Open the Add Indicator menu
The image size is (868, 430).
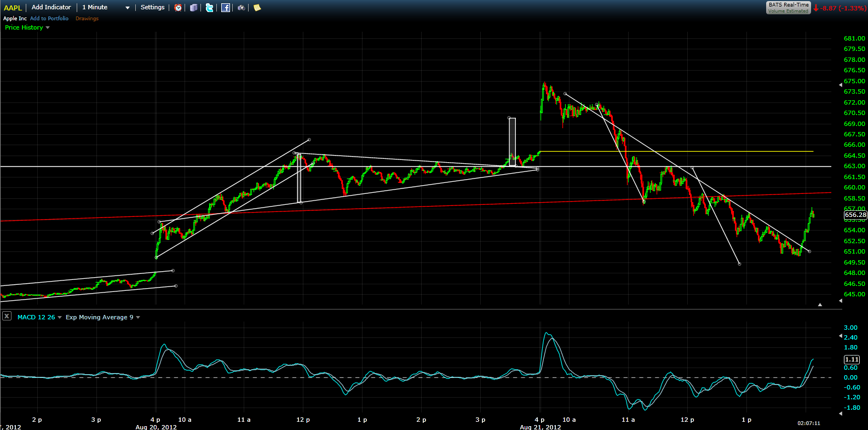point(51,7)
